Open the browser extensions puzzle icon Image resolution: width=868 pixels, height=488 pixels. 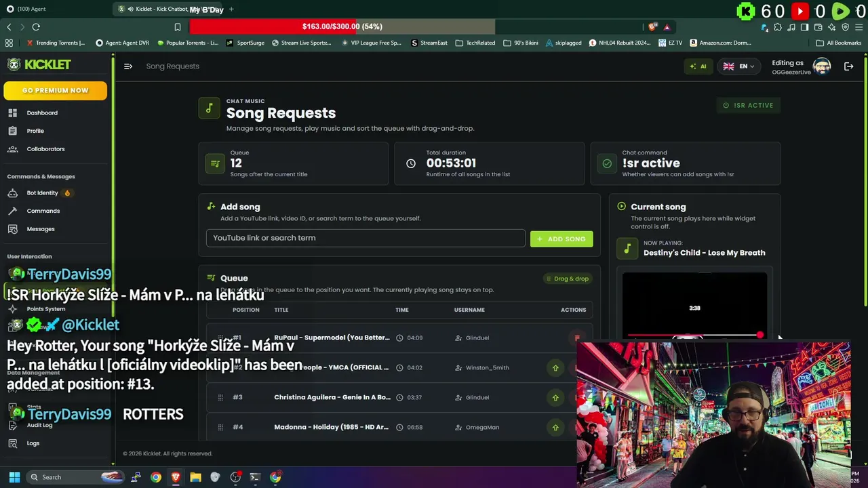[x=778, y=27]
